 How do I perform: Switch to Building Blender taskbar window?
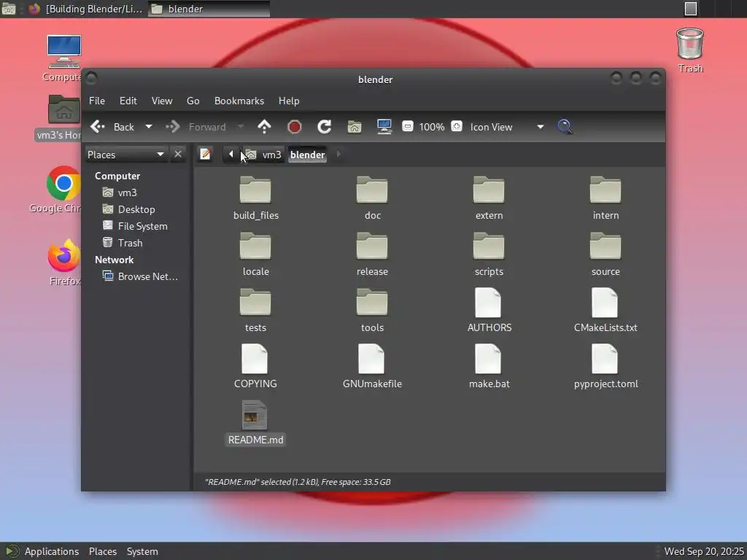86,9
